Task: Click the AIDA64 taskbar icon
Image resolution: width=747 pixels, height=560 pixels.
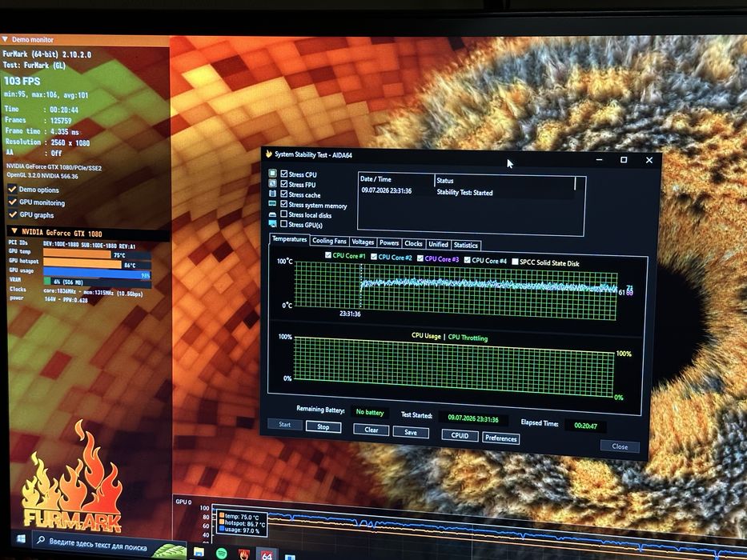Action: [267, 555]
